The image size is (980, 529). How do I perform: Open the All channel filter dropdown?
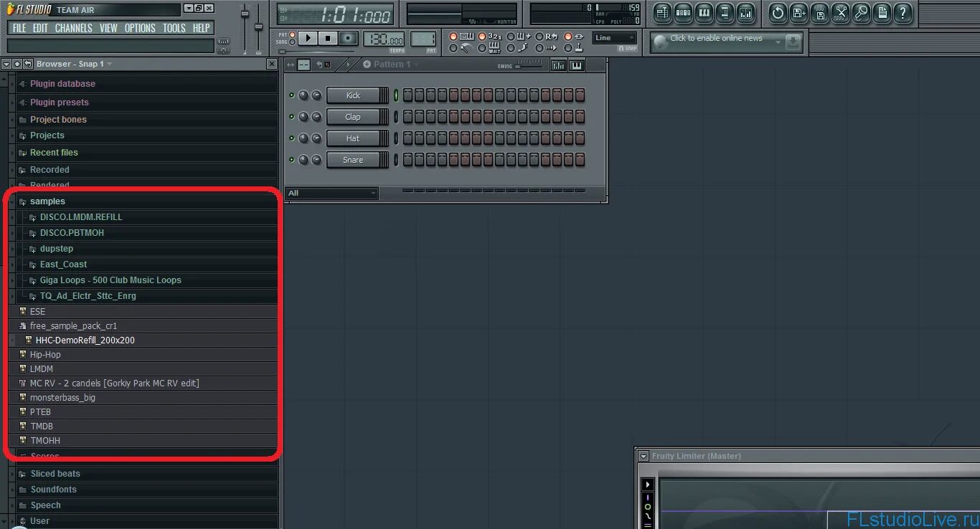[331, 193]
